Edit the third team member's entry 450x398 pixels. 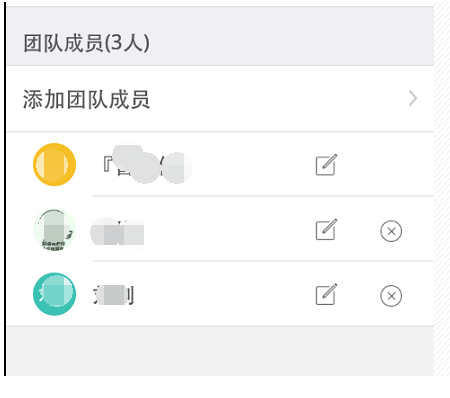point(326,294)
